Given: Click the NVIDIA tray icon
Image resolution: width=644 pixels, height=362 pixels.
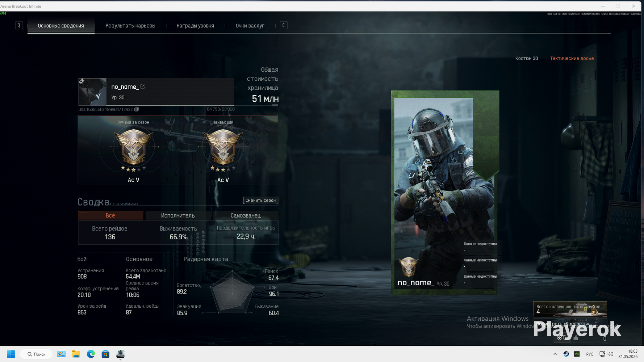Looking at the screenshot, I should [577, 354].
